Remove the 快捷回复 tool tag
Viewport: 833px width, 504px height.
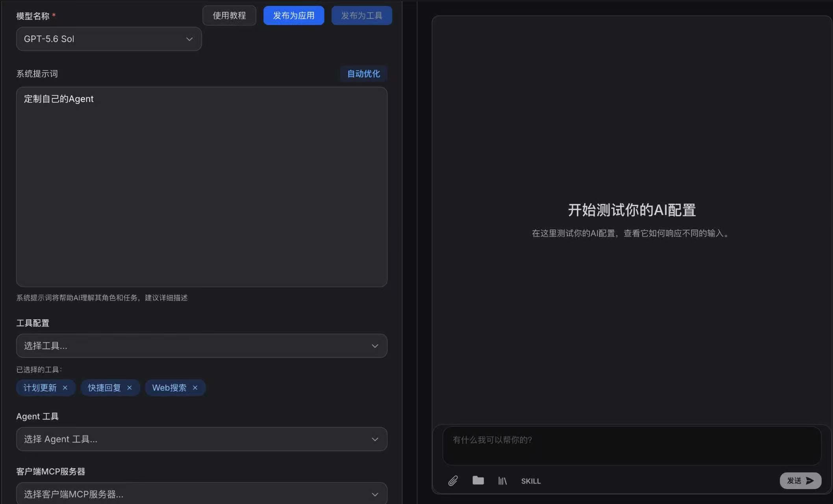coord(129,388)
